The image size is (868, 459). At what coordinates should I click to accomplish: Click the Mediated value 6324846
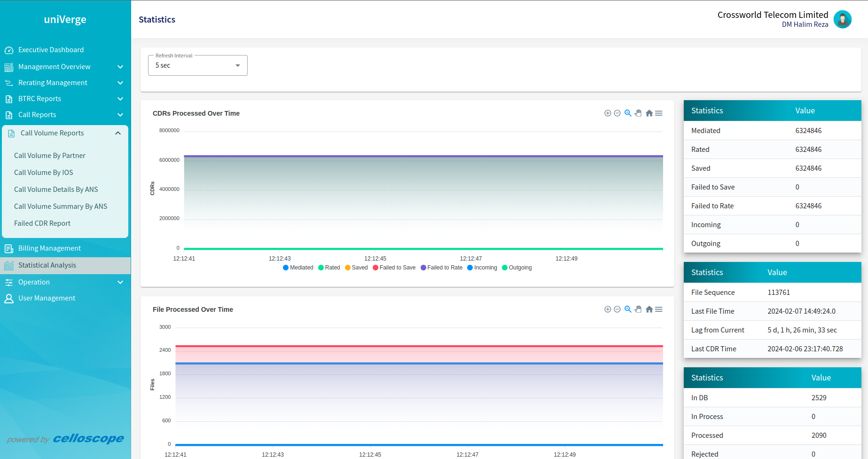[x=808, y=131]
